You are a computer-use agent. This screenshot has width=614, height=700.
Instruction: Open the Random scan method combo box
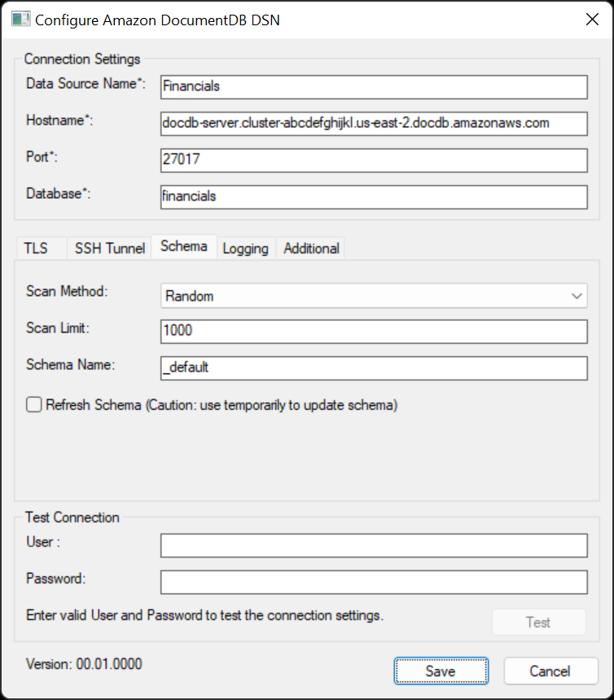374,296
